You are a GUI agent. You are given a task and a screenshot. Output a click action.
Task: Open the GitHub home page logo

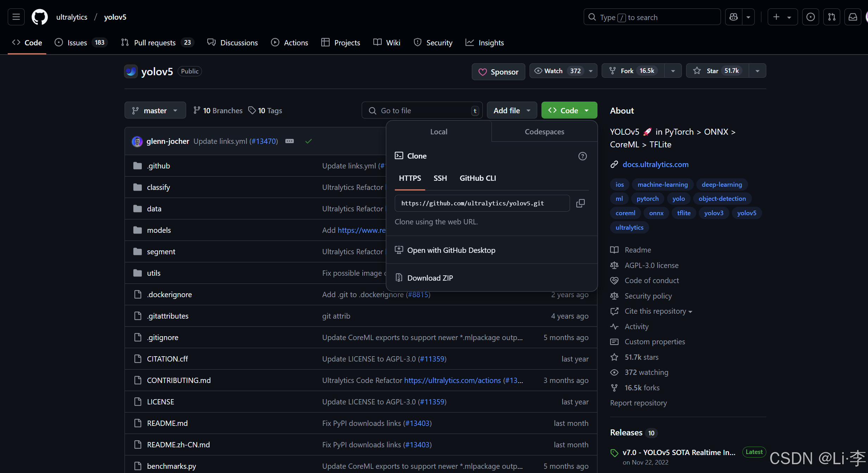point(39,17)
